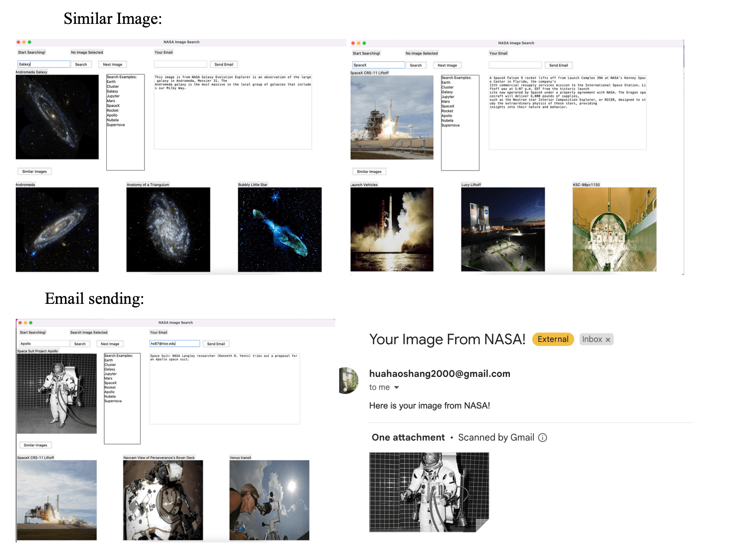Image resolution: width=729 pixels, height=560 pixels.
Task: Click the info icon beside 'Scanned by Gmail'
Action: [543, 437]
